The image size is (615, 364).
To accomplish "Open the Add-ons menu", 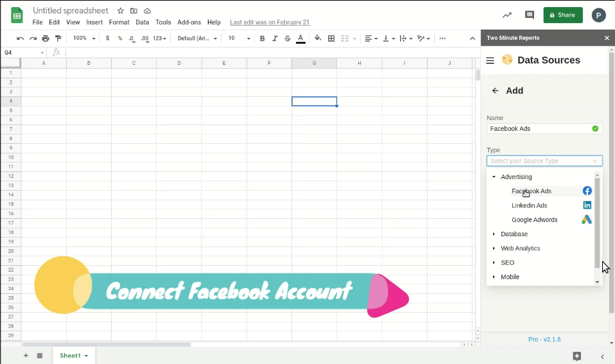I will [189, 22].
